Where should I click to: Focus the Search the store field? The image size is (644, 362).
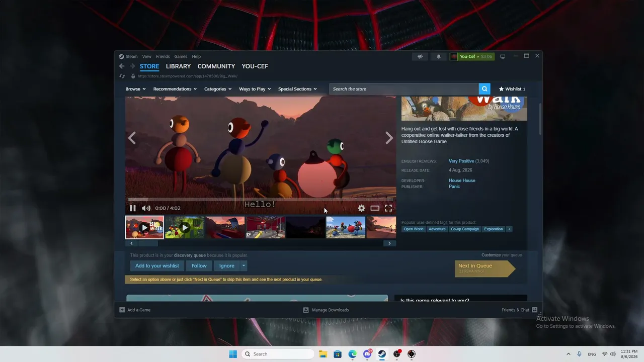pos(405,89)
